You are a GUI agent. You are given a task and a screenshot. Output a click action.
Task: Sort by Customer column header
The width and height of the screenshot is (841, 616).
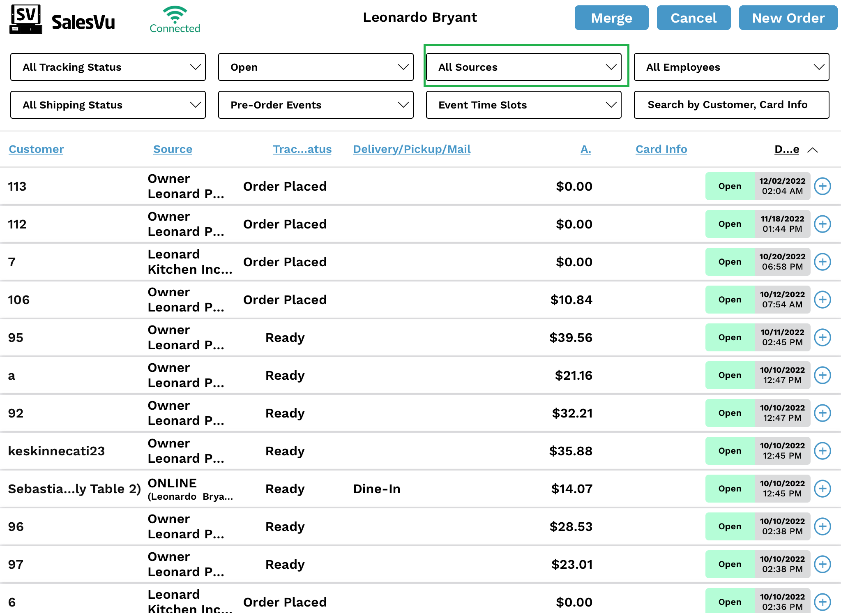36,149
